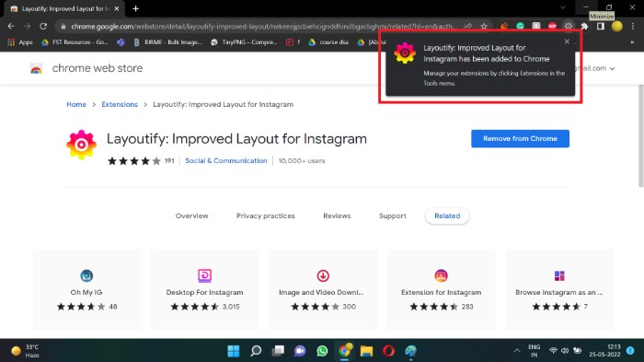Screen dimensions: 644x362
Task: Click Remove from Chrome button
Action: (x=520, y=139)
